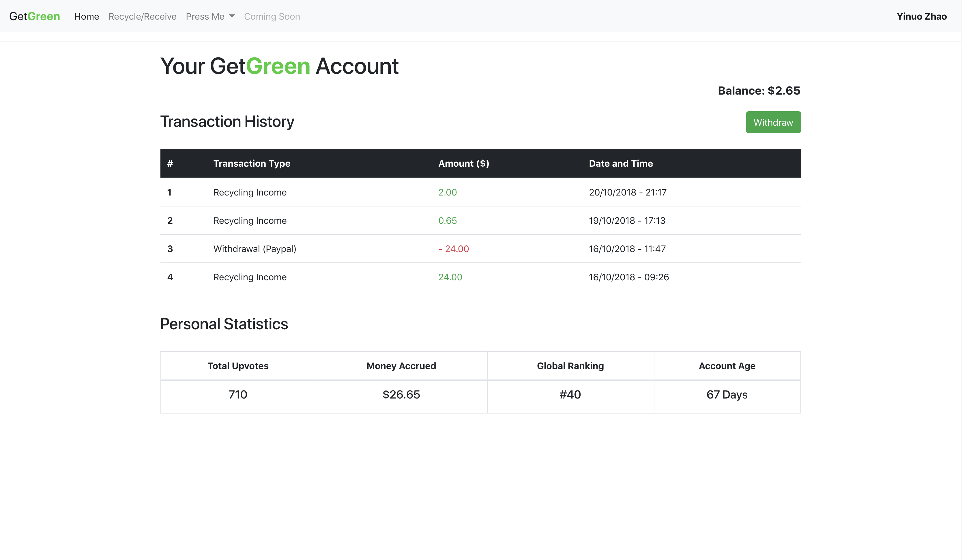This screenshot has height=560, width=962.
Task: Click the Account Age 67 Days cell
Action: [727, 394]
